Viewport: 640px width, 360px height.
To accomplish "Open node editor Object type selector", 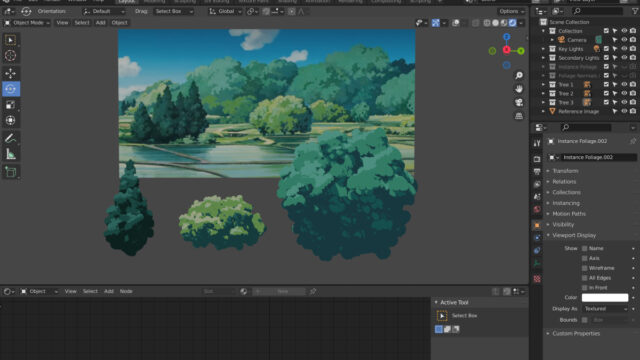I will [x=39, y=291].
